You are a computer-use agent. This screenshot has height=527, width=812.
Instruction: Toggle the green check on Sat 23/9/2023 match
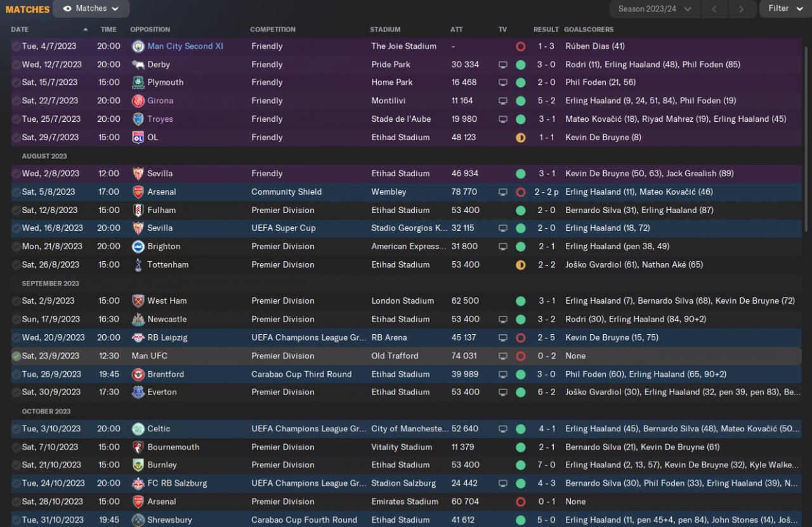[x=16, y=356]
